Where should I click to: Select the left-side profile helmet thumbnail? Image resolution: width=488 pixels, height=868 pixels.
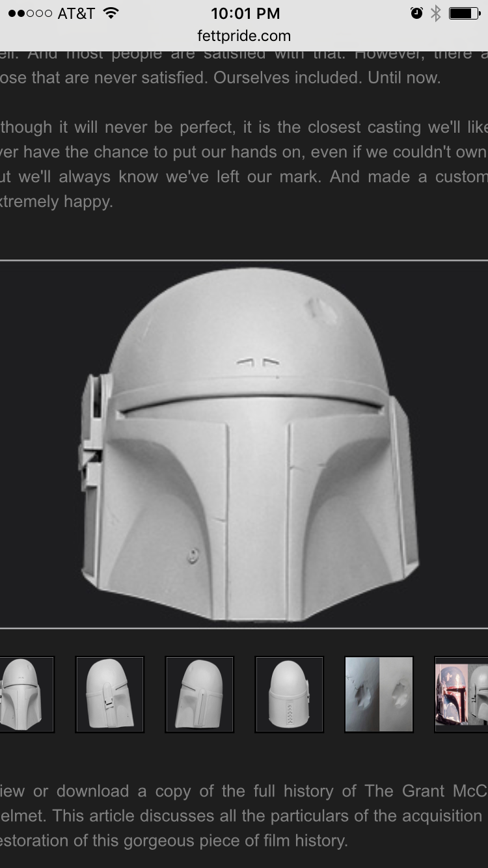click(x=110, y=694)
